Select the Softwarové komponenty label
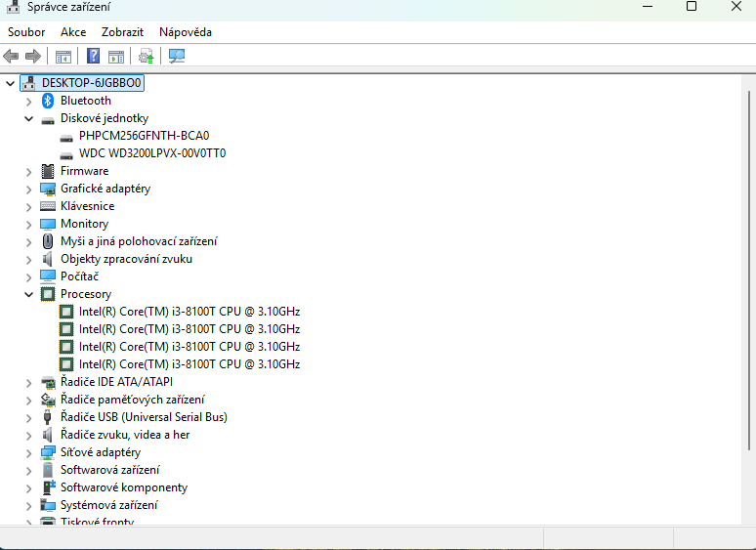Image resolution: width=756 pixels, height=550 pixels. (x=124, y=487)
